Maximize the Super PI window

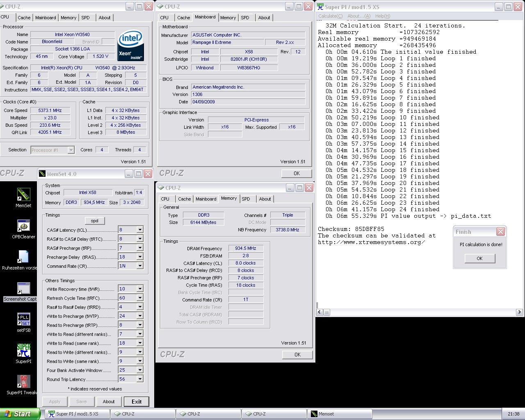[508, 7]
